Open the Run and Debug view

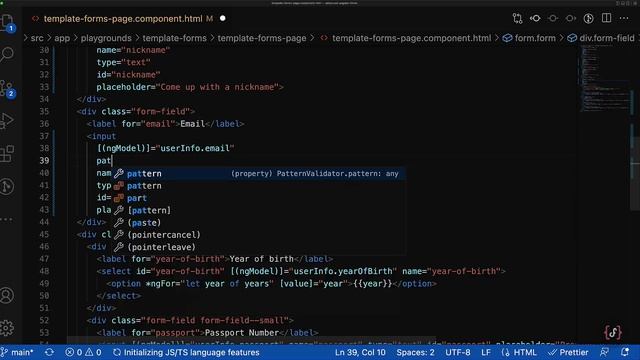click(7, 121)
